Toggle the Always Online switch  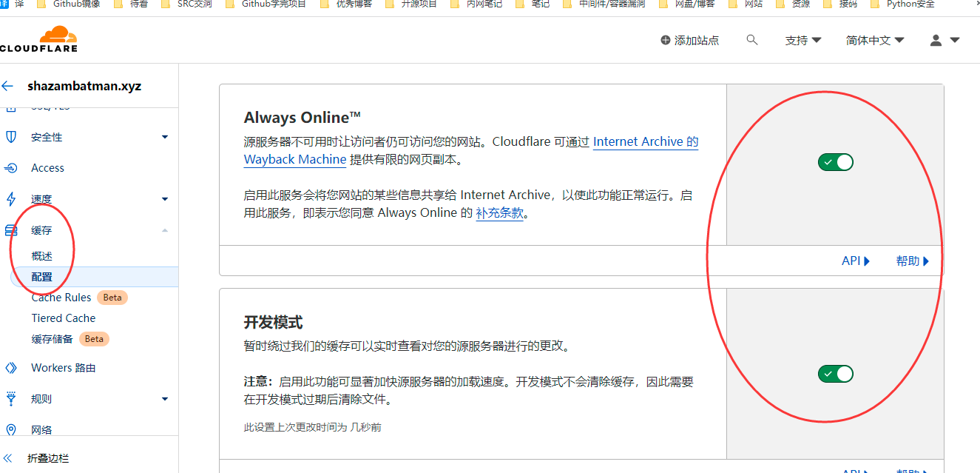point(836,162)
